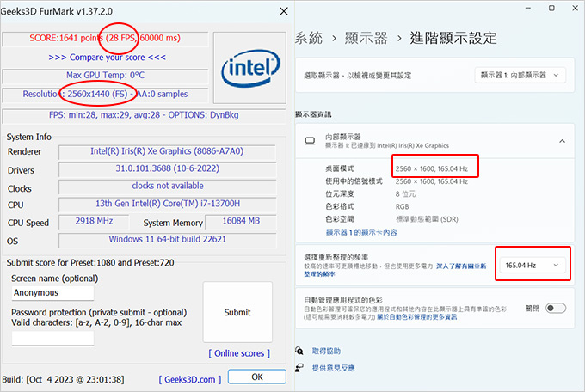Click the 提供意見反應 feedback link
The height and width of the screenshot is (392, 585).
tap(333, 368)
